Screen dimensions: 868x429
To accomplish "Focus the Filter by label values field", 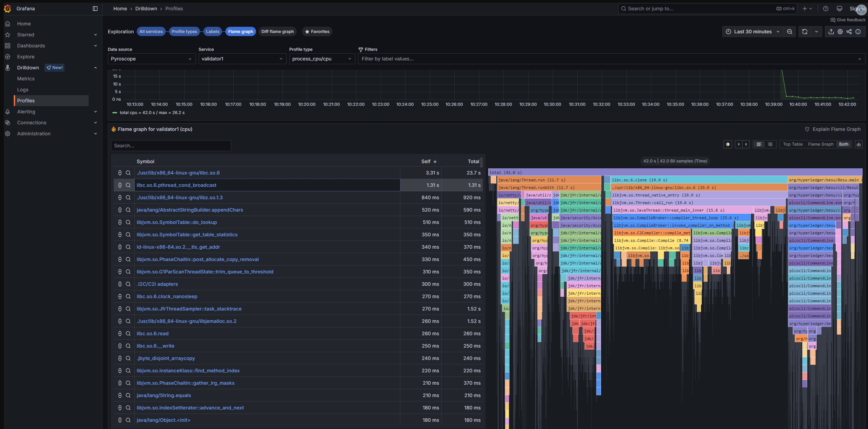I will tap(611, 59).
